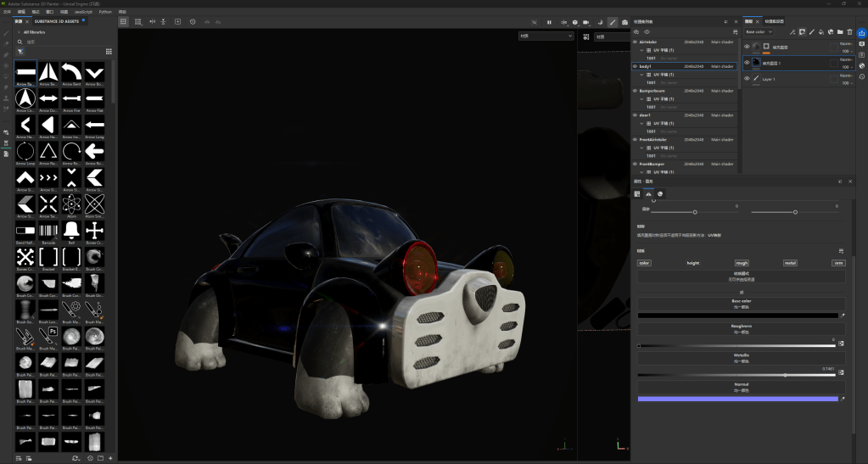Pause rendering with the pause icon
This screenshot has width=868, height=464.
coord(549,21)
